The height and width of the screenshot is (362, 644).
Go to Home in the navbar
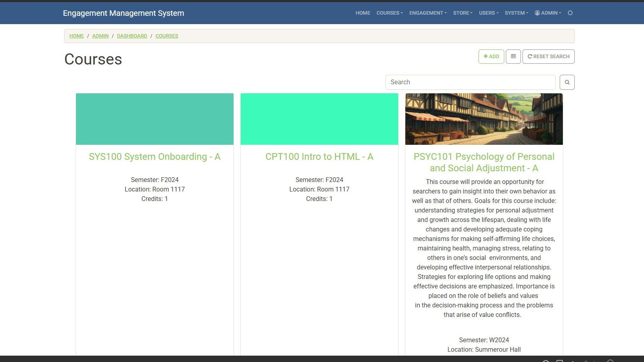click(x=363, y=13)
